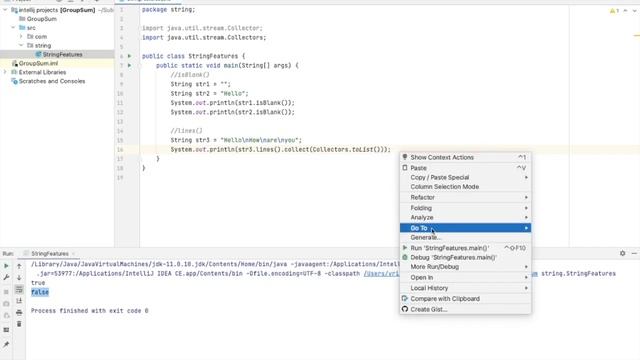
Task: Click the GroupSum.iml file icon
Action: [14, 63]
